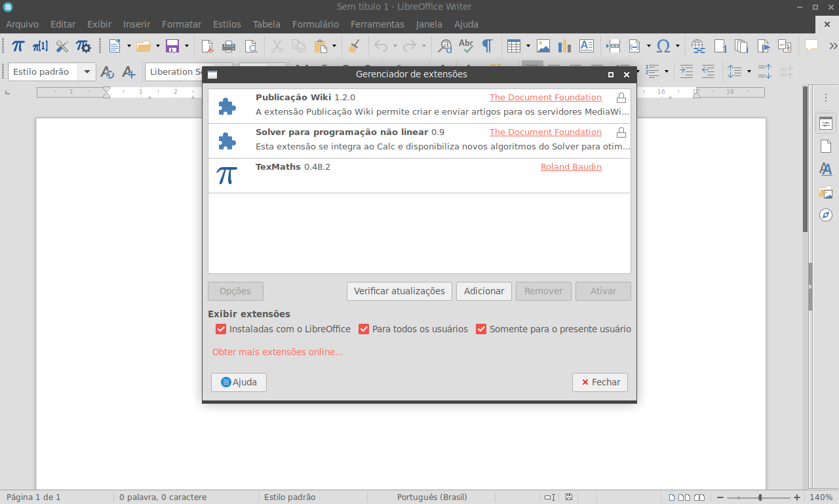
Task: Click the Fechar button
Action: [x=600, y=382]
